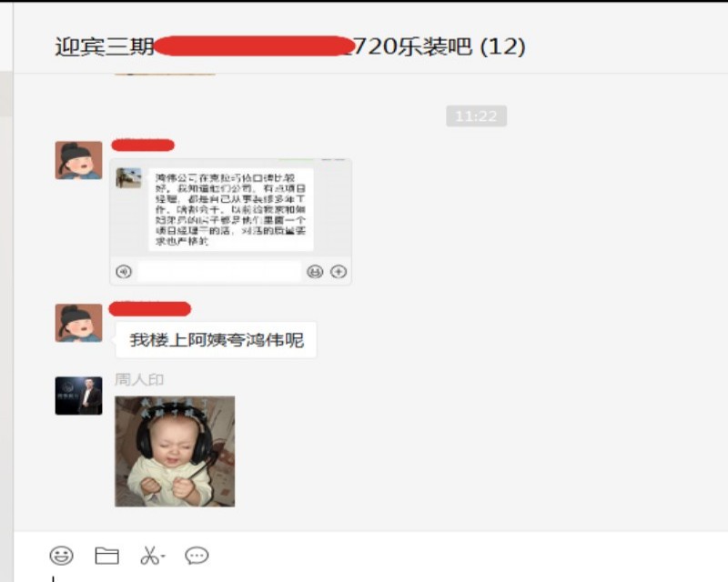Click the input field inside shared screenshot
The image size is (728, 582).
click(219, 272)
